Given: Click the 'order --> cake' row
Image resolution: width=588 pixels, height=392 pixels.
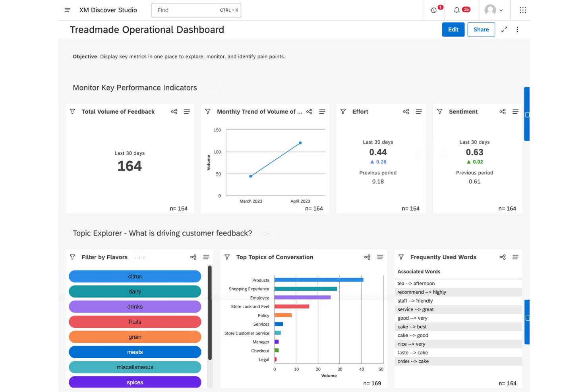Looking at the screenshot, I should [x=458, y=361].
